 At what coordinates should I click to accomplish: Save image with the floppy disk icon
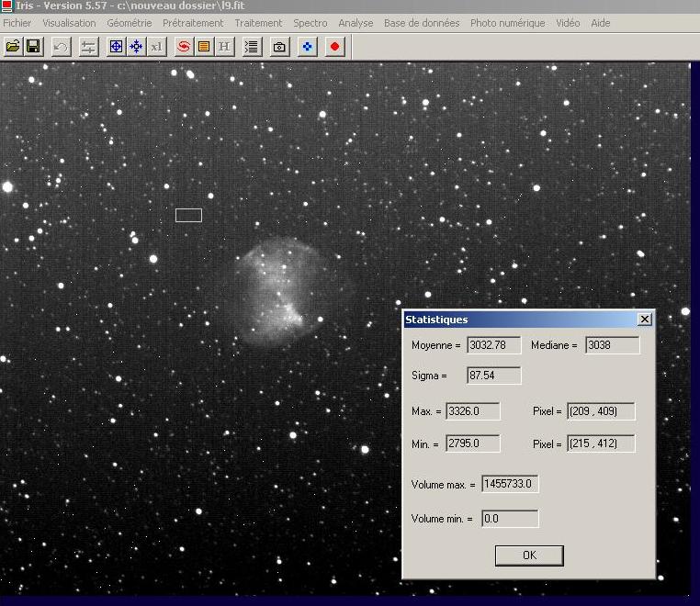coord(33,46)
